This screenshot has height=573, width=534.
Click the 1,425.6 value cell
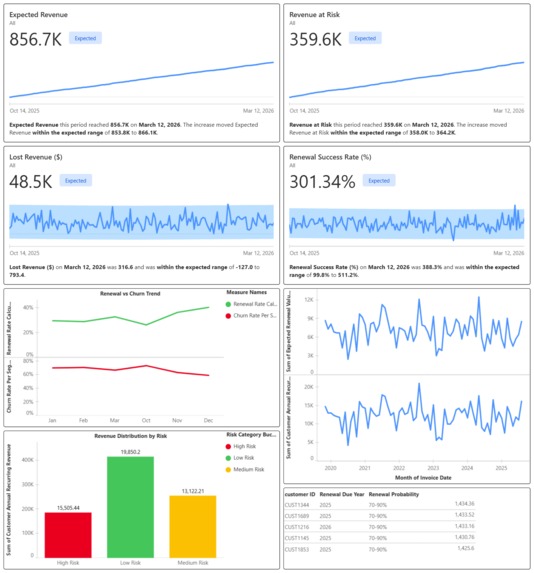466,549
